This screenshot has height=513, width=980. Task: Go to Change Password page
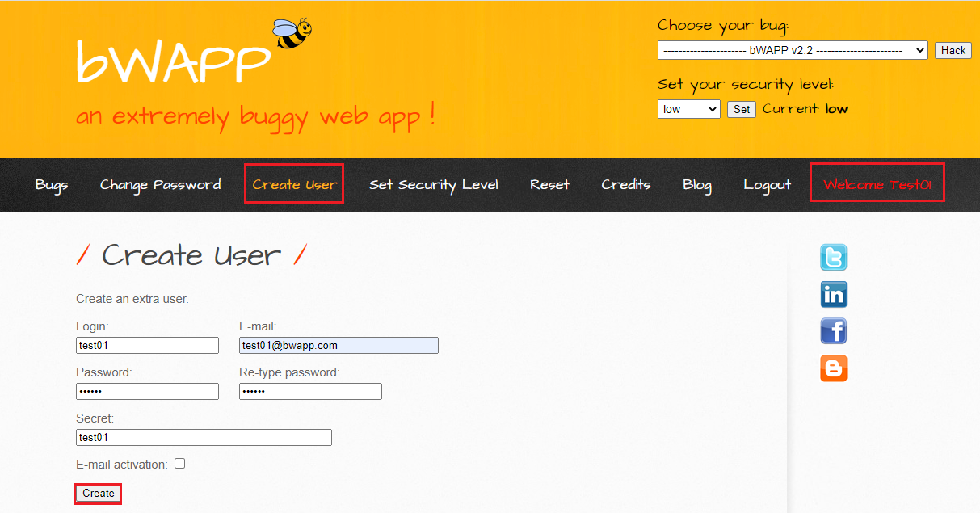click(160, 185)
